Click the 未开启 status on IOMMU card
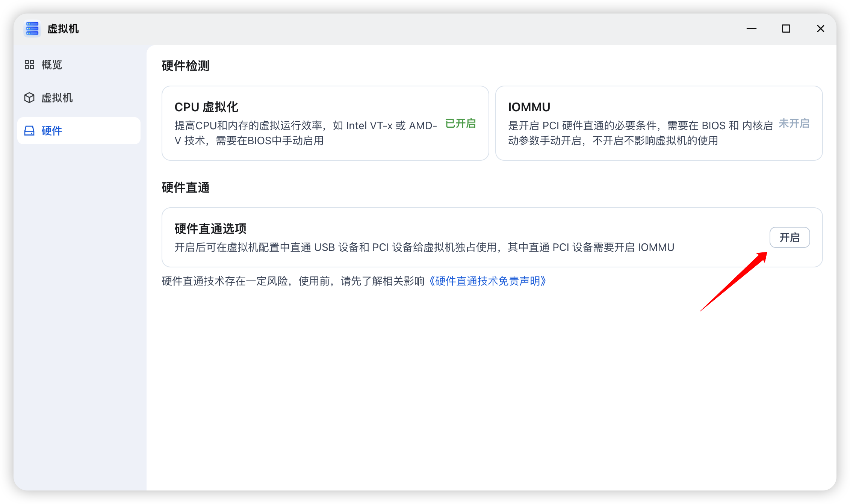The image size is (850, 504). (794, 124)
